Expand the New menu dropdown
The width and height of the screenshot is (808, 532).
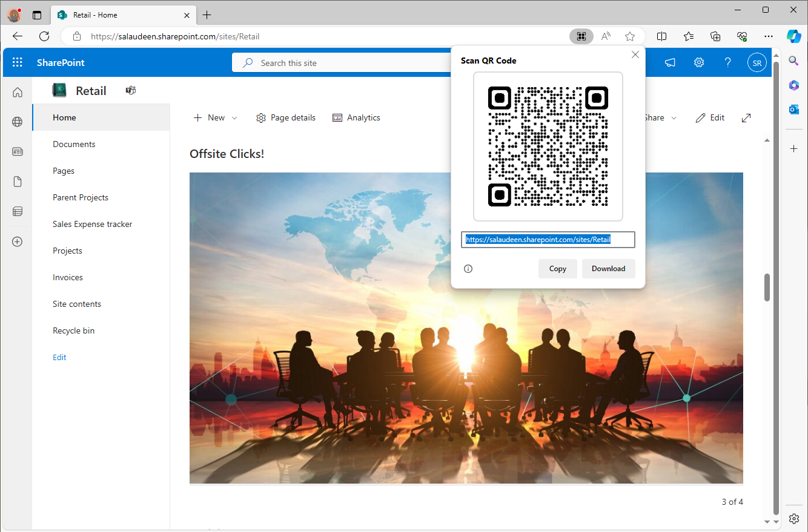click(234, 117)
